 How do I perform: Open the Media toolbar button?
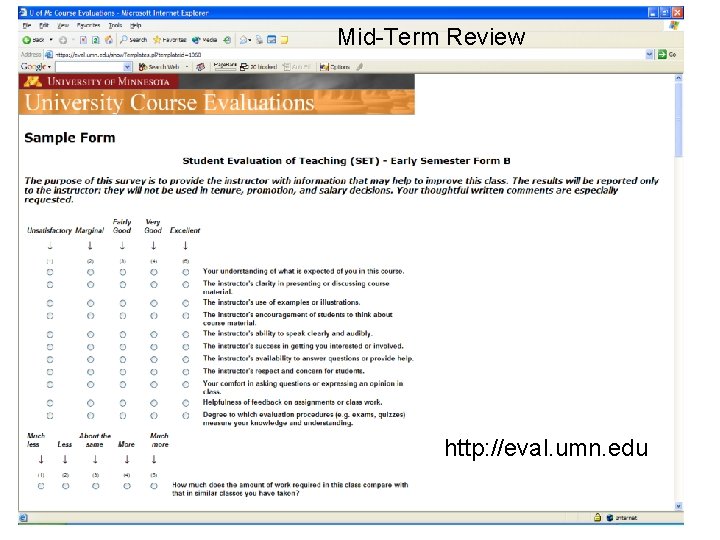coord(204,40)
